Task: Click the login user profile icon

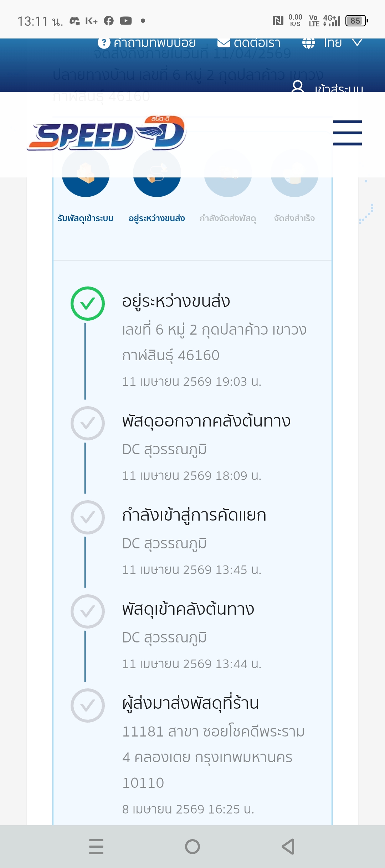Action: click(298, 87)
